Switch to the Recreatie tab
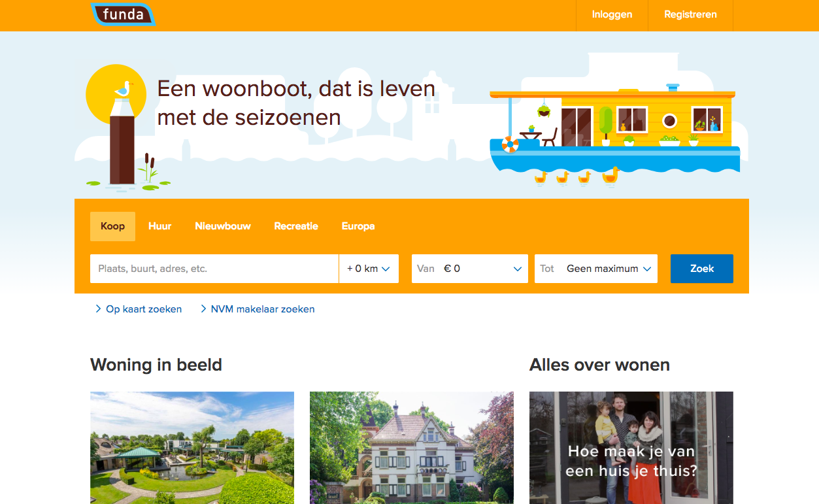The image size is (819, 504). click(296, 226)
